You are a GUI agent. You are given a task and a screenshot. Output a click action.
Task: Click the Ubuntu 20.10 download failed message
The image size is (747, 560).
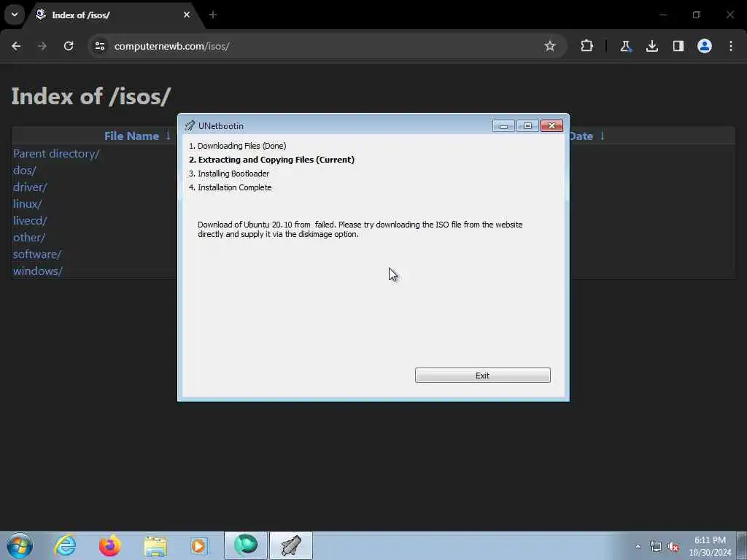[x=360, y=229]
